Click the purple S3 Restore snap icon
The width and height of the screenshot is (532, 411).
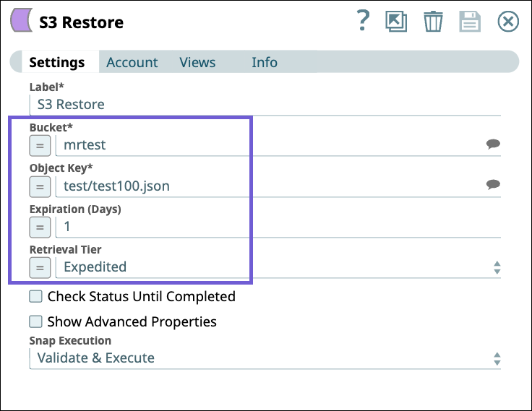pyautogui.click(x=20, y=22)
